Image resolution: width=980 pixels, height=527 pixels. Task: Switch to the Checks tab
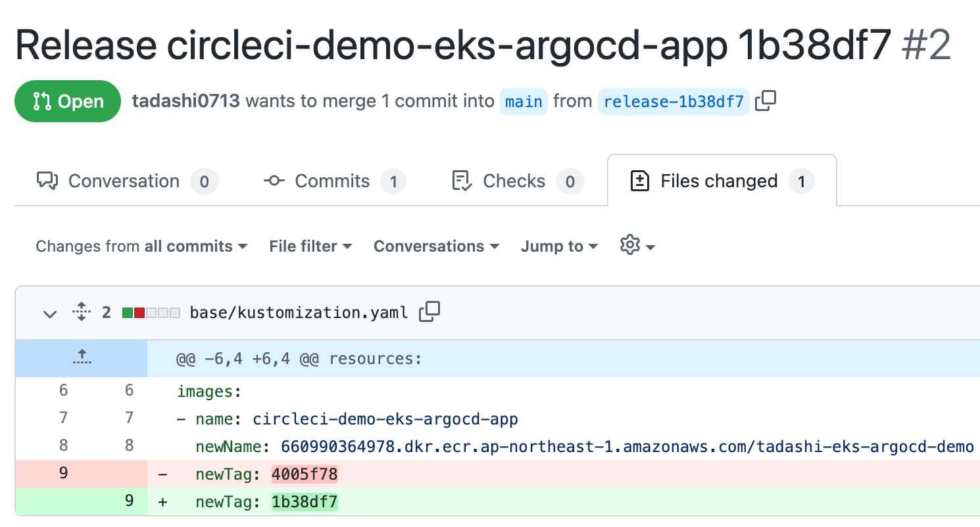point(518,181)
